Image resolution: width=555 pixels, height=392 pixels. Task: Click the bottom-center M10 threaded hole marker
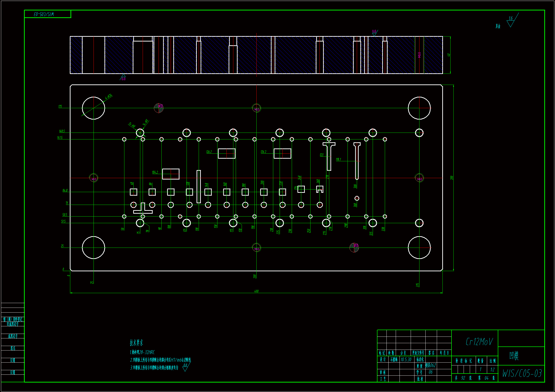[x=256, y=249]
